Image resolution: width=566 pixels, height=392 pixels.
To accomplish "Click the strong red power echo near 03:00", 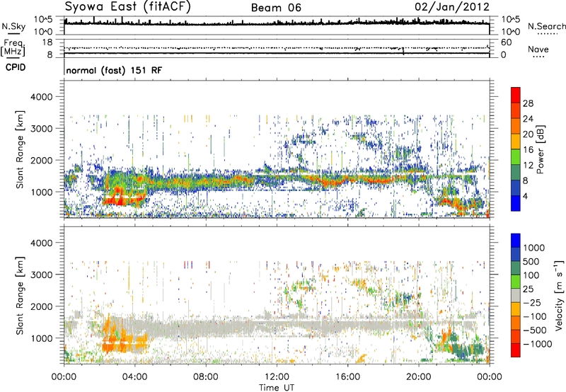I will tap(118, 198).
